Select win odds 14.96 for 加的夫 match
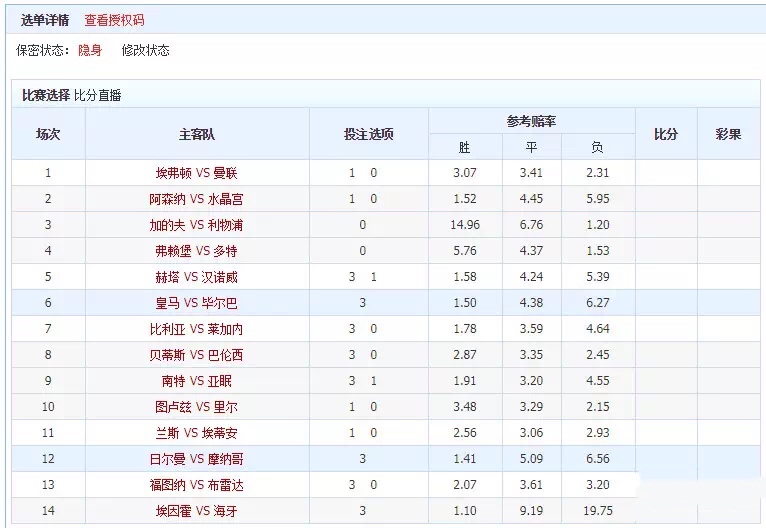Image resolution: width=766 pixels, height=528 pixels. click(465, 225)
